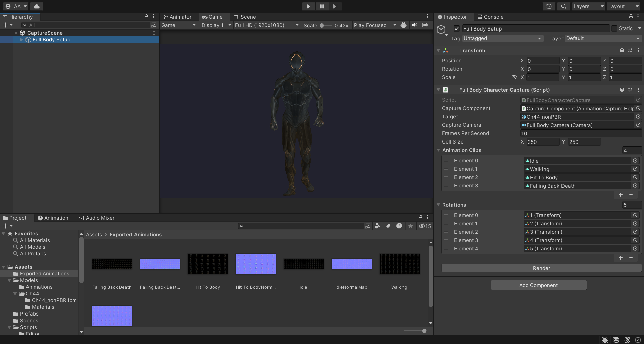Viewport: 644px width, 344px height.
Task: Remove an Animation Clips element
Action: (631, 195)
